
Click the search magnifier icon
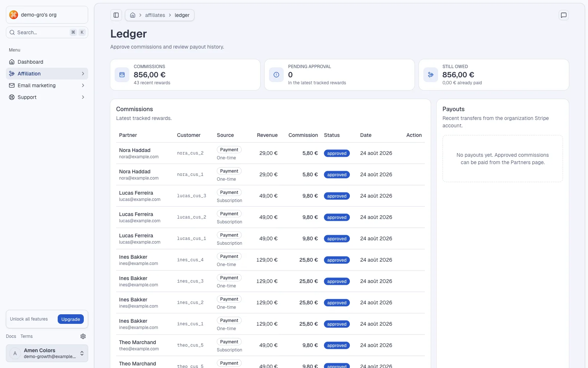coord(12,32)
